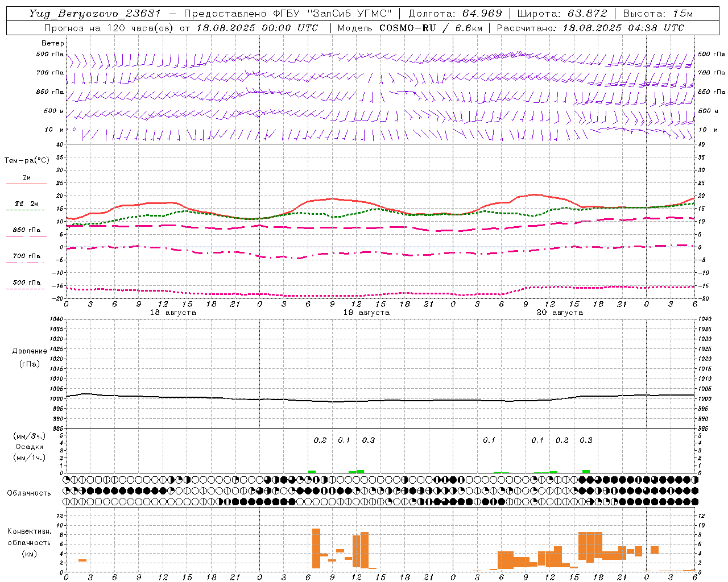The image size is (728, 582).
Task: Click the Рассчитано: 18.08.2025 04:38 UTC text
Action: (591, 28)
